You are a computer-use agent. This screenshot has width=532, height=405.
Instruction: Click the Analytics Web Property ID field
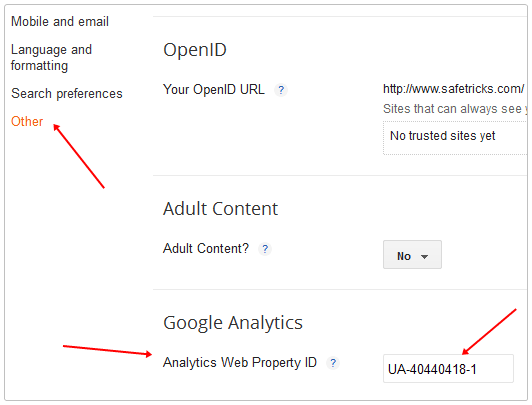point(448,369)
